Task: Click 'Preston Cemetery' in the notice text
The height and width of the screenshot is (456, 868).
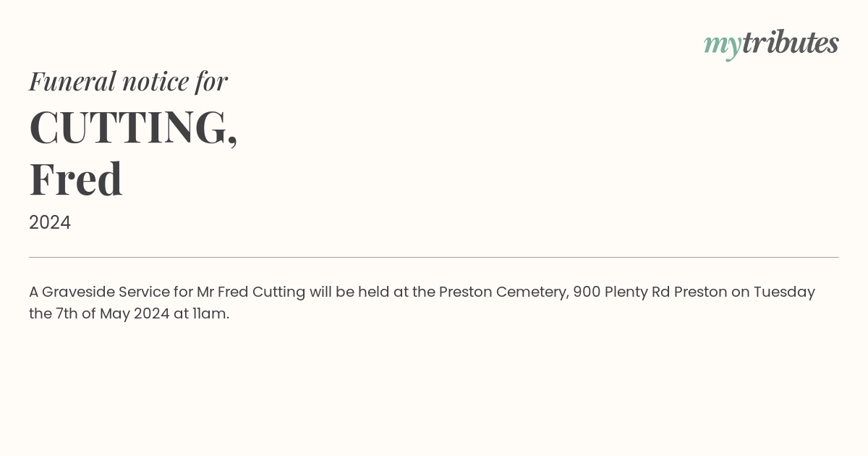Action: 504,292
